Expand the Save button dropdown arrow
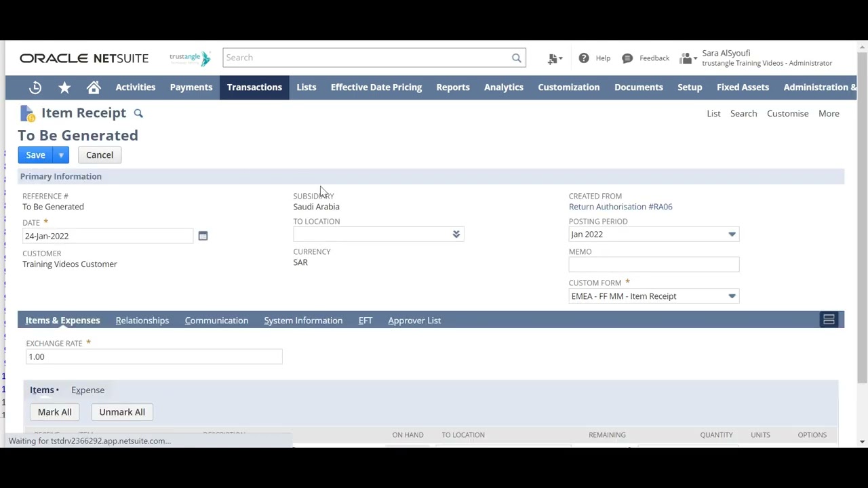 click(x=61, y=155)
